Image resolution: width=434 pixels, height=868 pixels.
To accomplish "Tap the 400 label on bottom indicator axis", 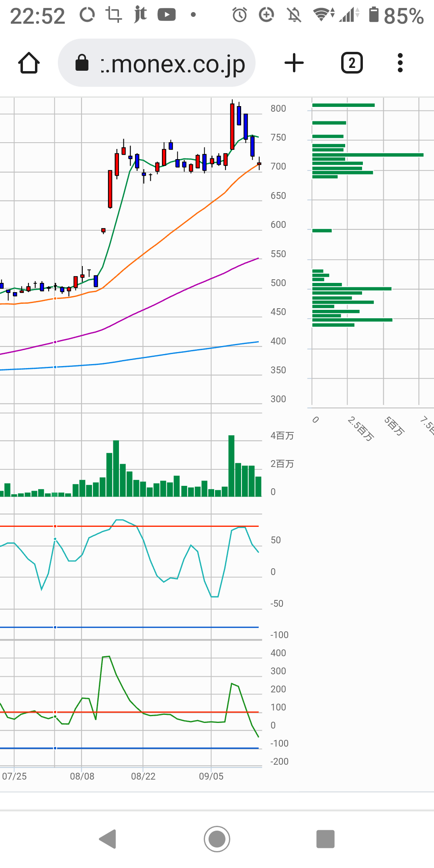I will (278, 653).
